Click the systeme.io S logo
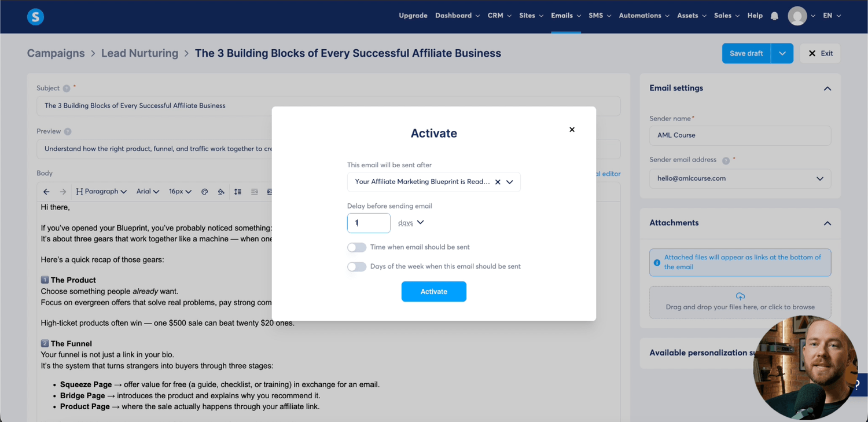Viewport: 868px width, 422px height. (35, 17)
